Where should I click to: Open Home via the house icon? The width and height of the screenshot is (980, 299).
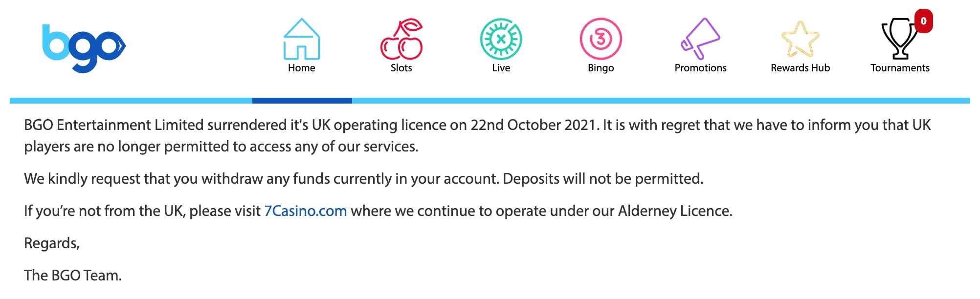302,39
